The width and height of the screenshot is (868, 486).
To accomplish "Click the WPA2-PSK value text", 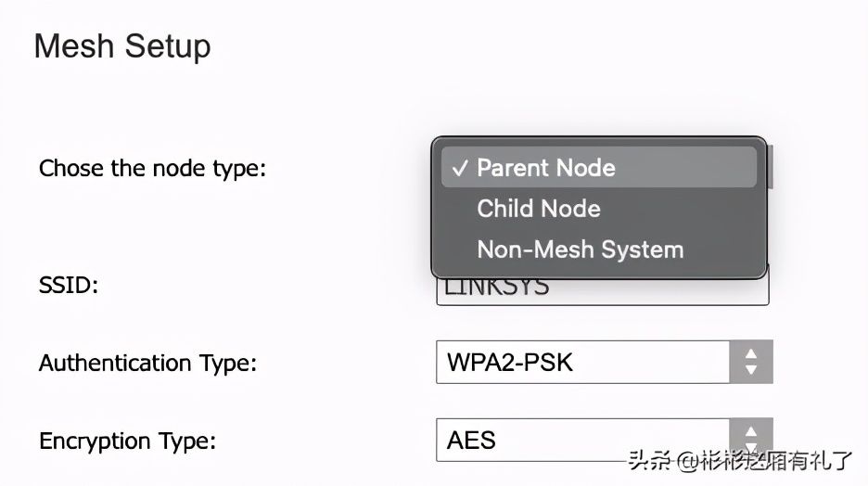I will tap(510, 363).
